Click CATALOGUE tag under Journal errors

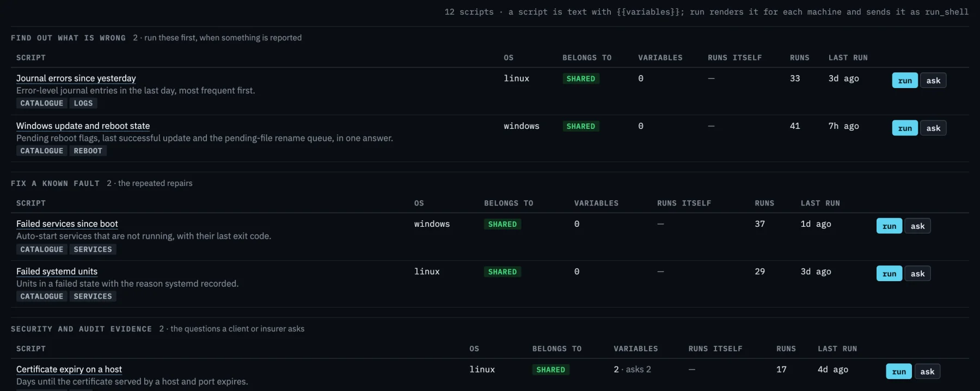tap(42, 103)
